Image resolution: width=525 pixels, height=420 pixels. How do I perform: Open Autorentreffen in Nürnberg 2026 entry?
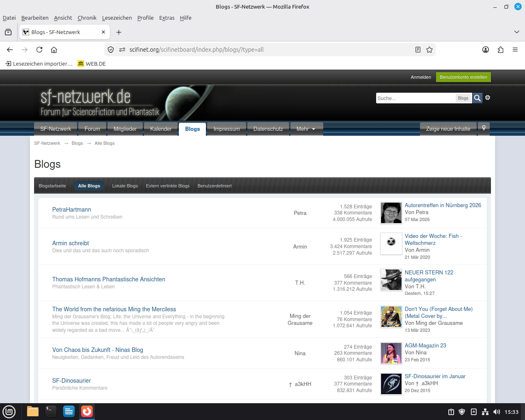(443, 205)
